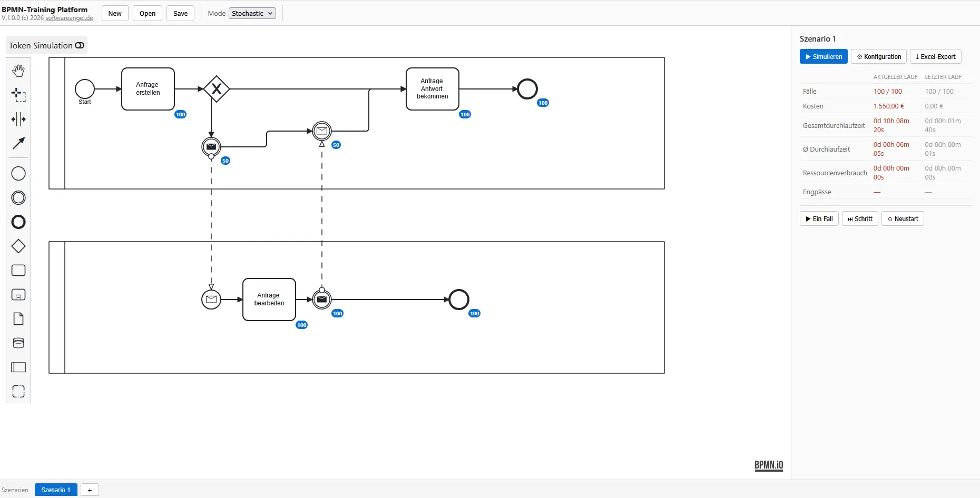Viewport: 980px width, 498px height.
Task: Select the message throw event after Anfrage bearbeiten
Action: pyautogui.click(x=322, y=300)
